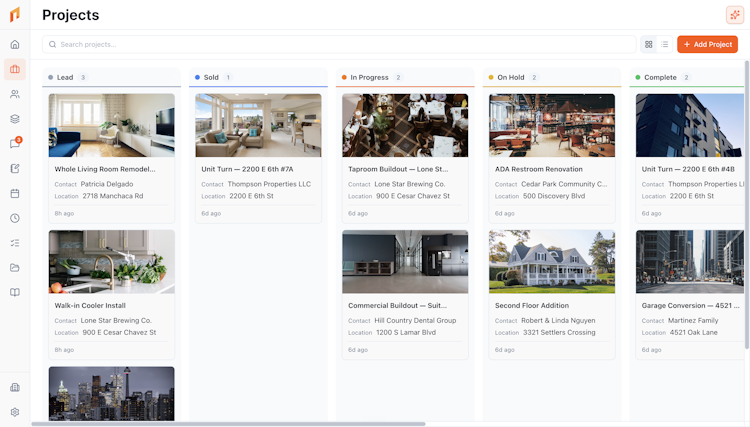The height and width of the screenshot is (427, 750).
Task: Open 'Whole Living Room Remodel...' title
Action: point(105,169)
